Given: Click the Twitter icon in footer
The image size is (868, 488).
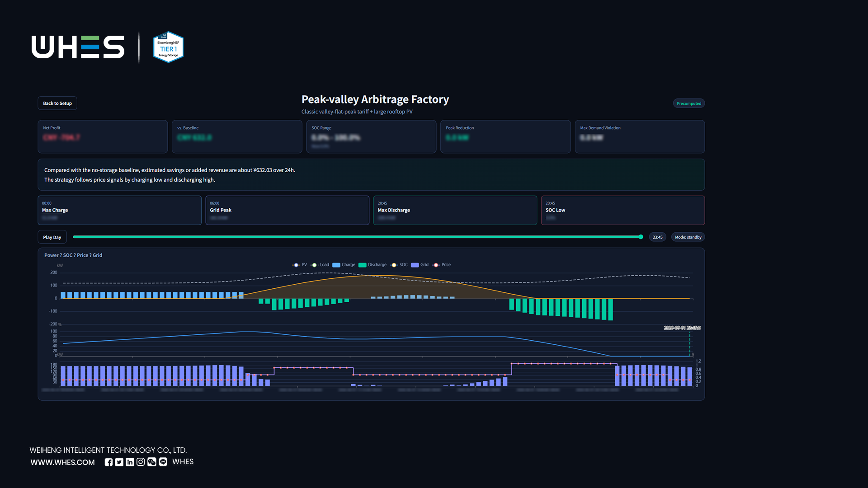Looking at the screenshot, I should click(x=119, y=462).
